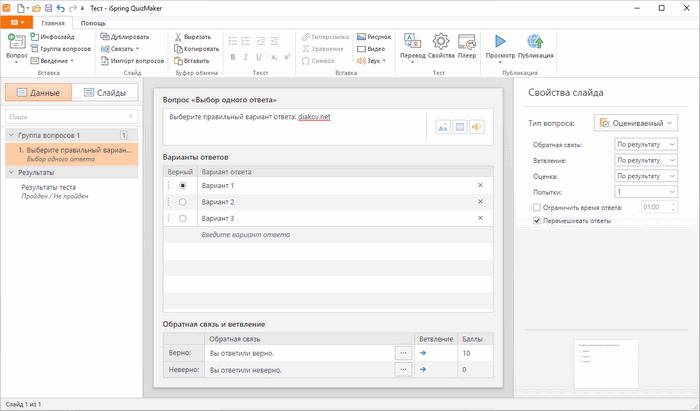Toggle underline formatting
The height and width of the screenshot is (411, 700).
click(258, 57)
